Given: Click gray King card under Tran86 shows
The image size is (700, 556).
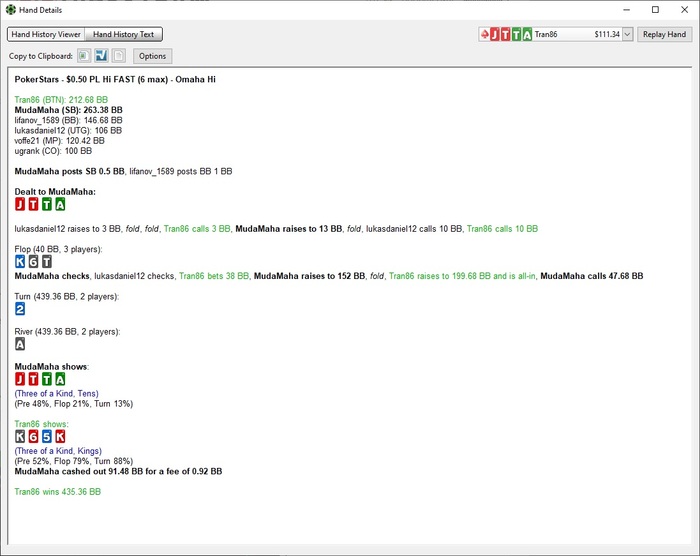Looking at the screenshot, I should point(20,436).
